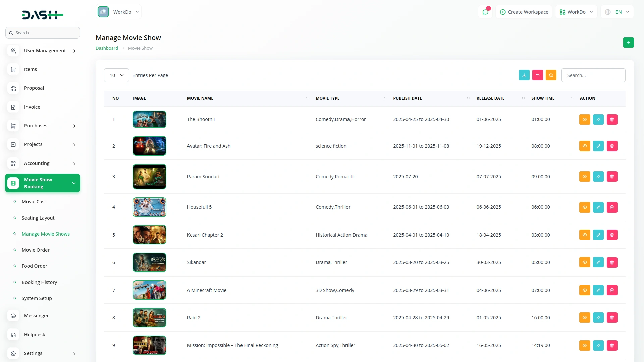View A Minecraft Movie via eye icon
This screenshot has width=644, height=362.
pos(584,290)
